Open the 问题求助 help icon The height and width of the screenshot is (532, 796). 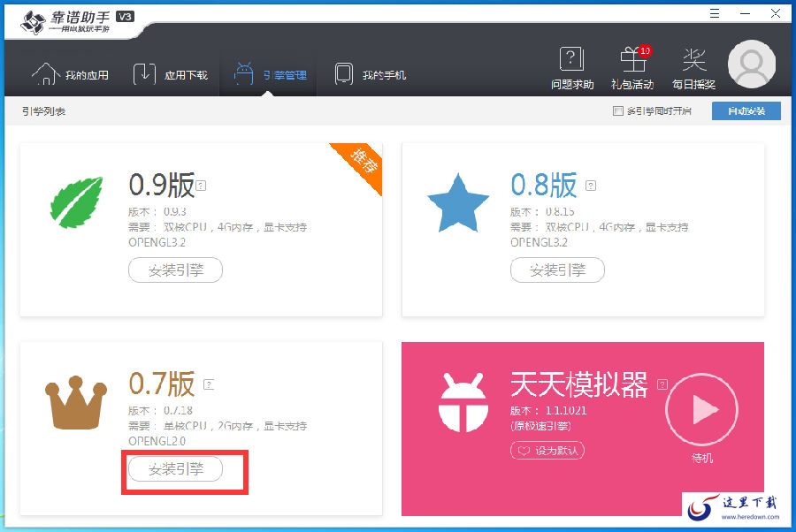(571, 60)
